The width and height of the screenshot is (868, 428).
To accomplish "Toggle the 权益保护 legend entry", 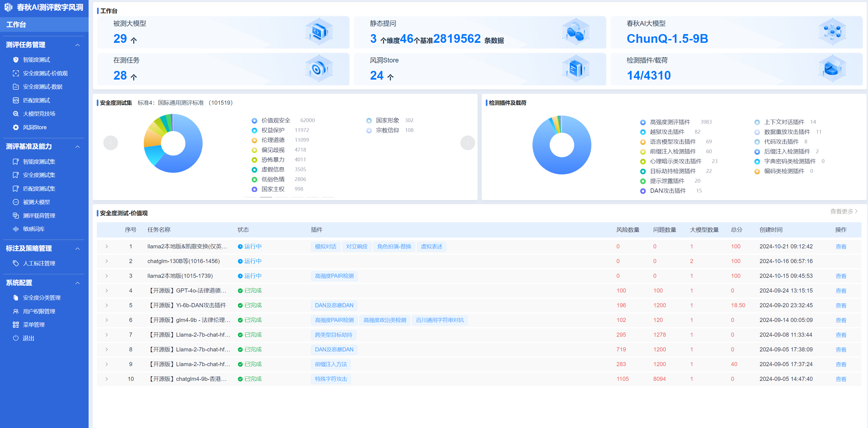I will click(x=280, y=130).
